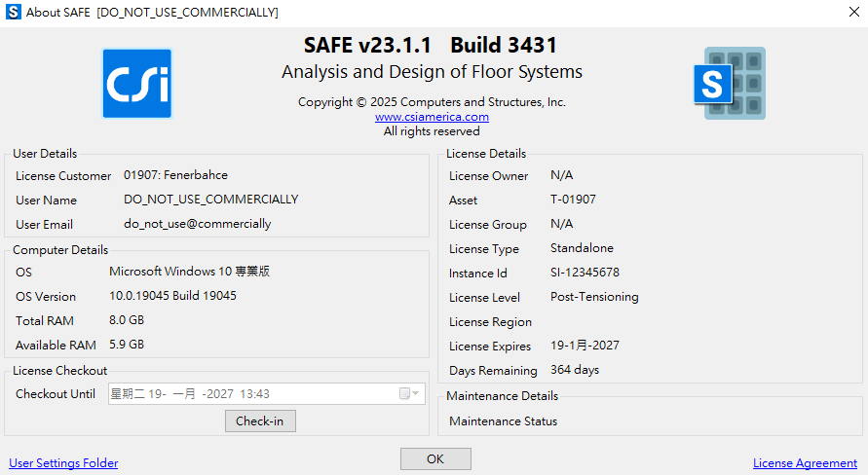The image size is (868, 475).
Task: Open the User Settings Folder link
Action: pyautogui.click(x=63, y=463)
